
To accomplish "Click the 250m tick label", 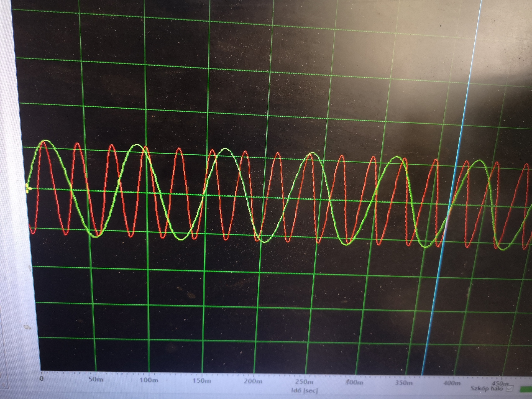I will pyautogui.click(x=304, y=382).
